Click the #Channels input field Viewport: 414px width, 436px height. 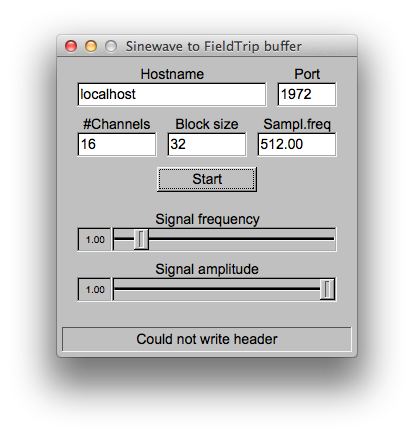point(117,144)
